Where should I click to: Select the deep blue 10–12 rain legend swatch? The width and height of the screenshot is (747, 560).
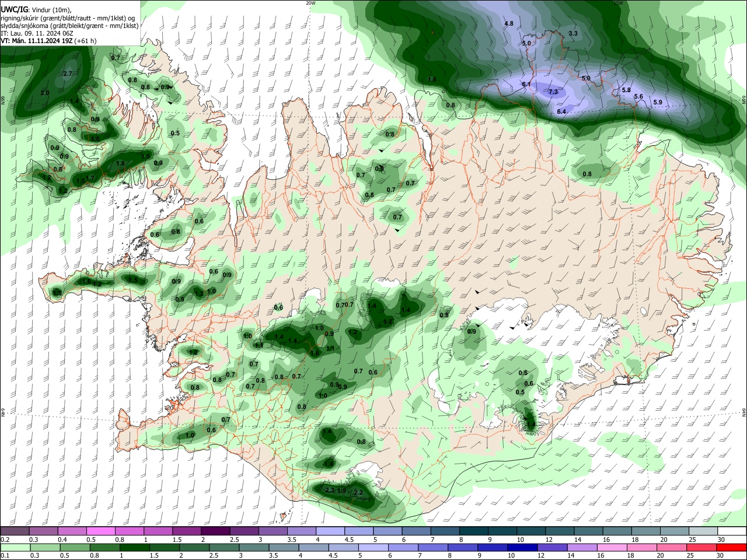click(x=523, y=548)
